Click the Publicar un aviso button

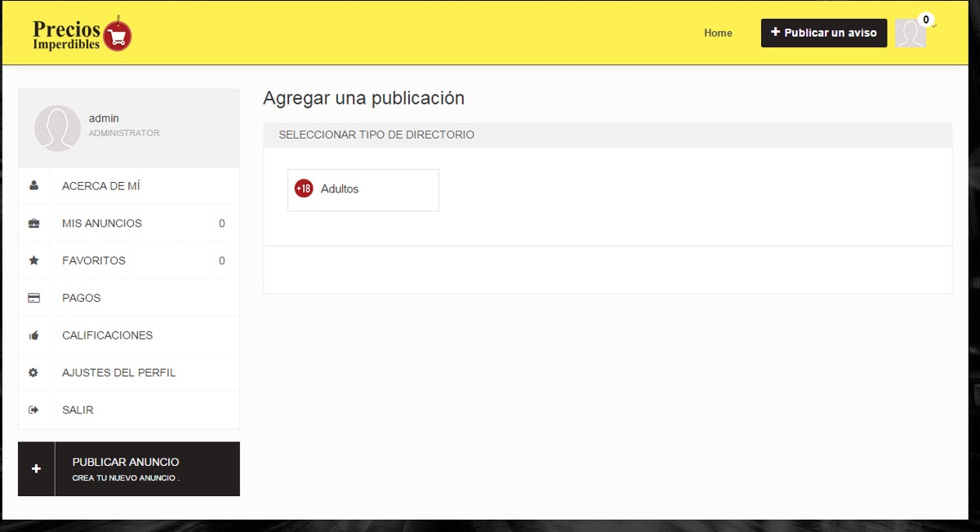click(x=824, y=33)
